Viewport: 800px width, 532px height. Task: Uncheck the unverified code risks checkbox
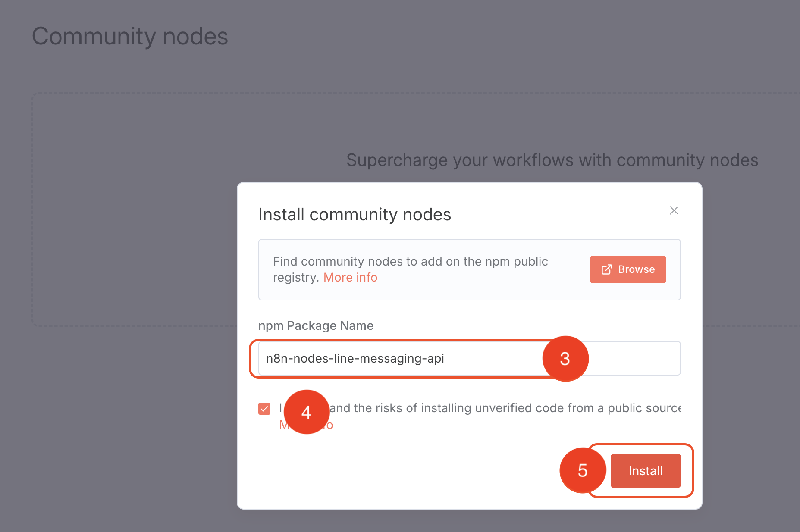coord(264,408)
